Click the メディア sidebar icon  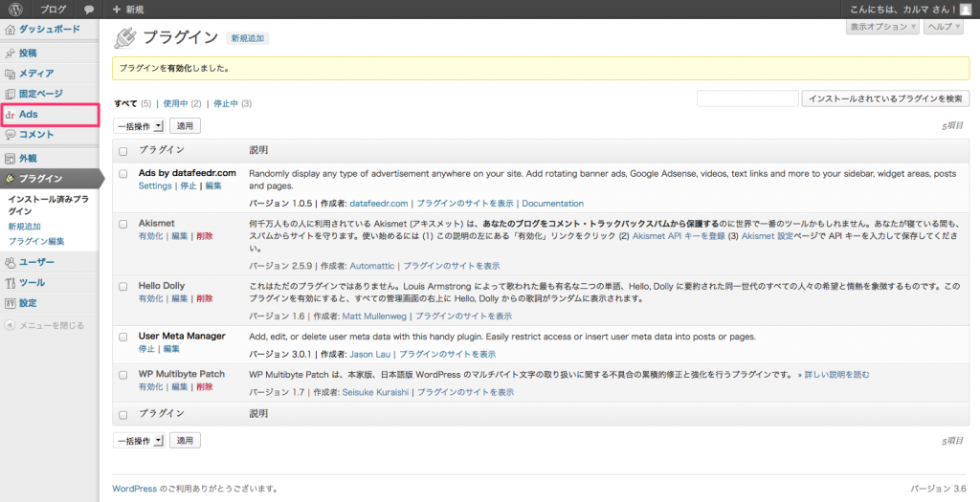click(x=10, y=74)
